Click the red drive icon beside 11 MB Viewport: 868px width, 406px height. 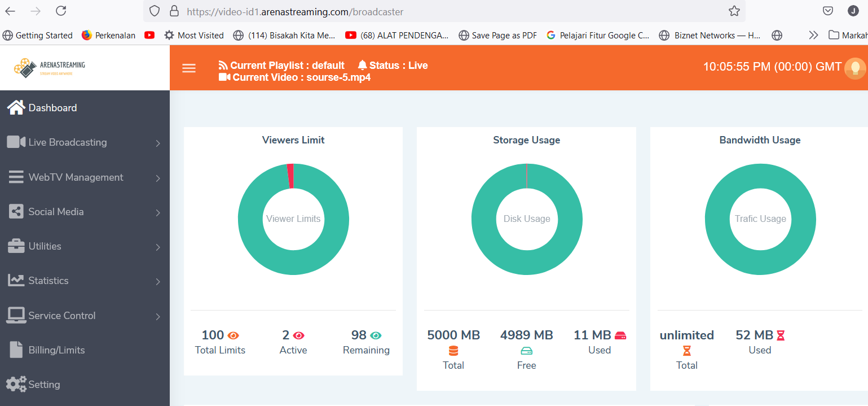coord(620,335)
